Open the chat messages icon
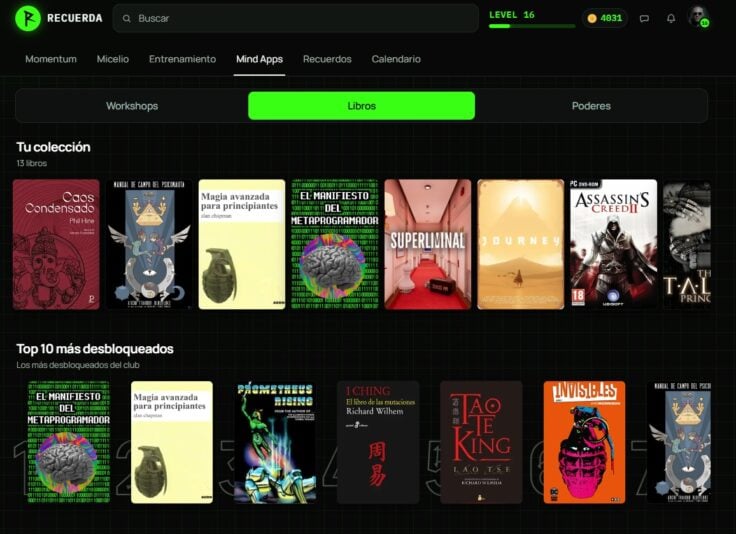736x534 pixels. pyautogui.click(x=644, y=18)
